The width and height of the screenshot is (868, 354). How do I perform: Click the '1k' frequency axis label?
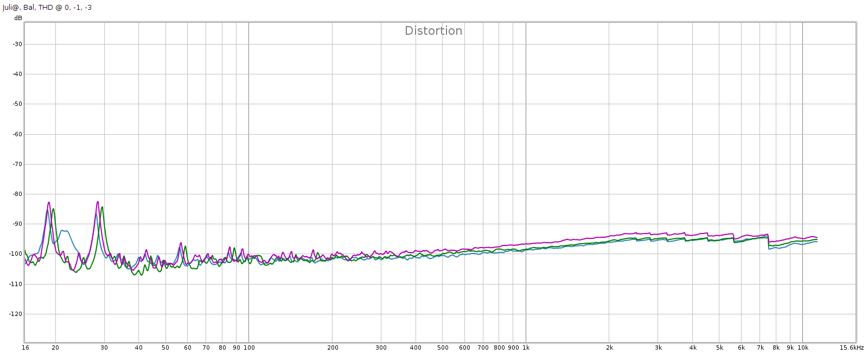pyautogui.click(x=526, y=348)
